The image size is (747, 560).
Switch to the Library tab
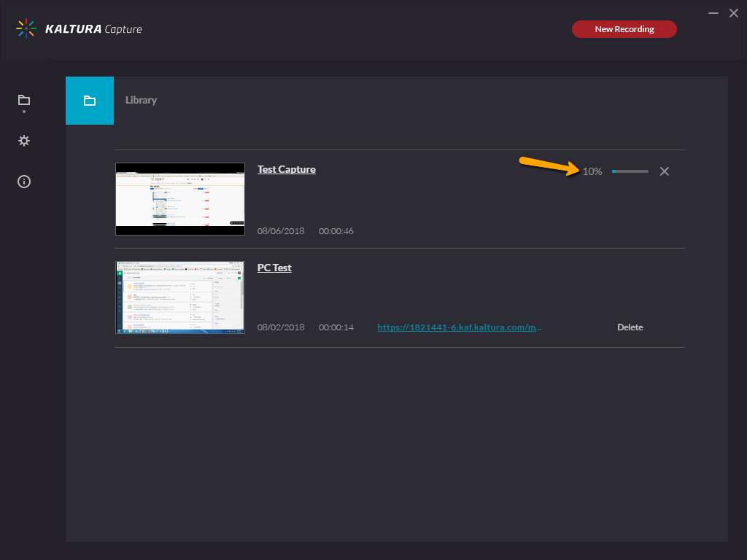coord(141,100)
